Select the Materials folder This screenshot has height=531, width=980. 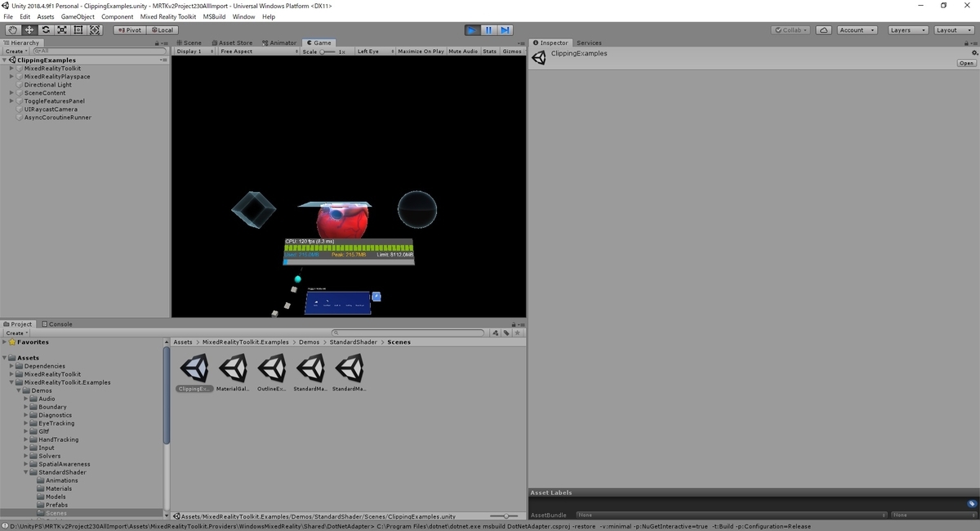coord(58,489)
